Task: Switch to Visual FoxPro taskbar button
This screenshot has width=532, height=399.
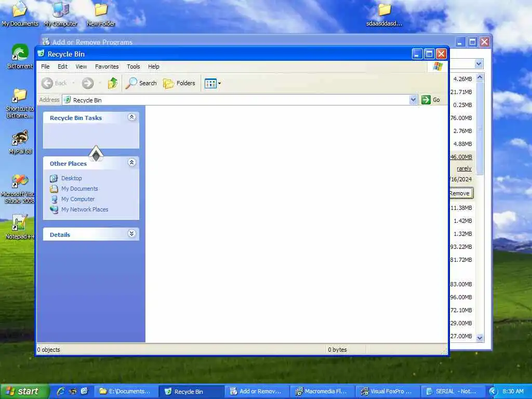Action: [x=388, y=391]
